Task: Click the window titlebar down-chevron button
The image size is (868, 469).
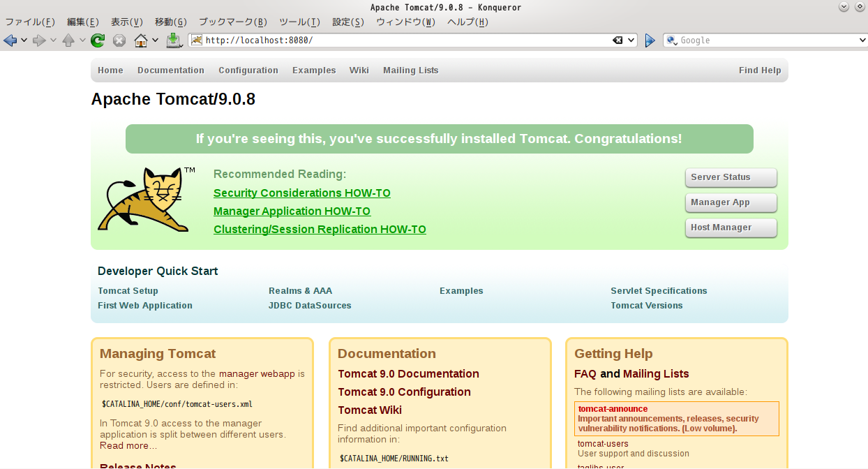Action: (x=843, y=6)
